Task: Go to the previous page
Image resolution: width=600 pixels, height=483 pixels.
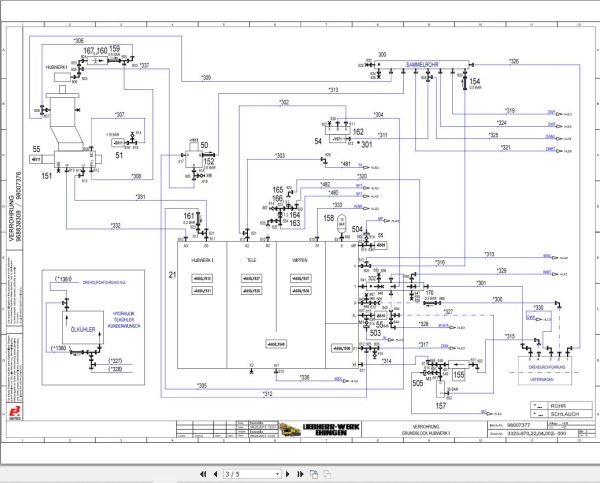Action: point(215,474)
